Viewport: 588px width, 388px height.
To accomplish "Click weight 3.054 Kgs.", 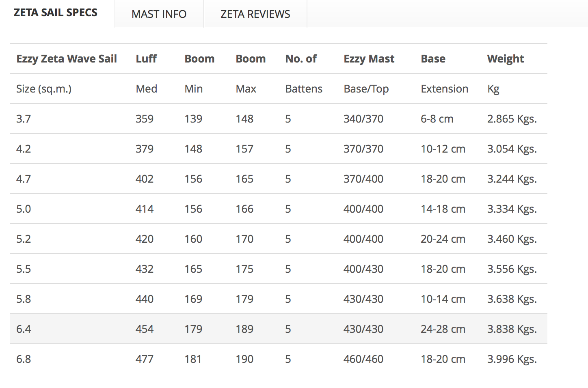I will [x=512, y=149].
